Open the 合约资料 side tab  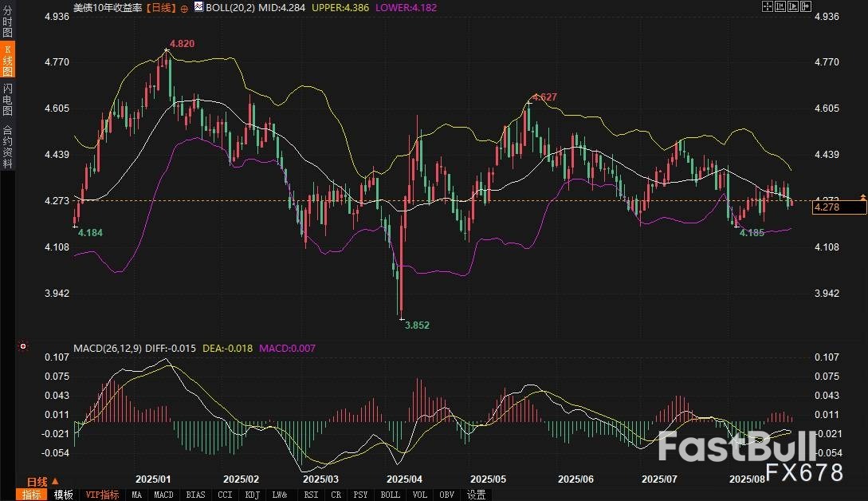tap(7, 146)
